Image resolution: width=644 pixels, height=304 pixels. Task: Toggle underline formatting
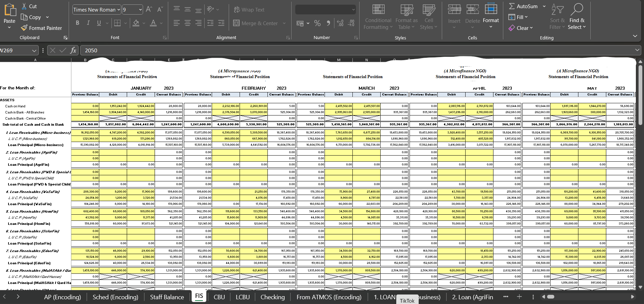pos(99,23)
